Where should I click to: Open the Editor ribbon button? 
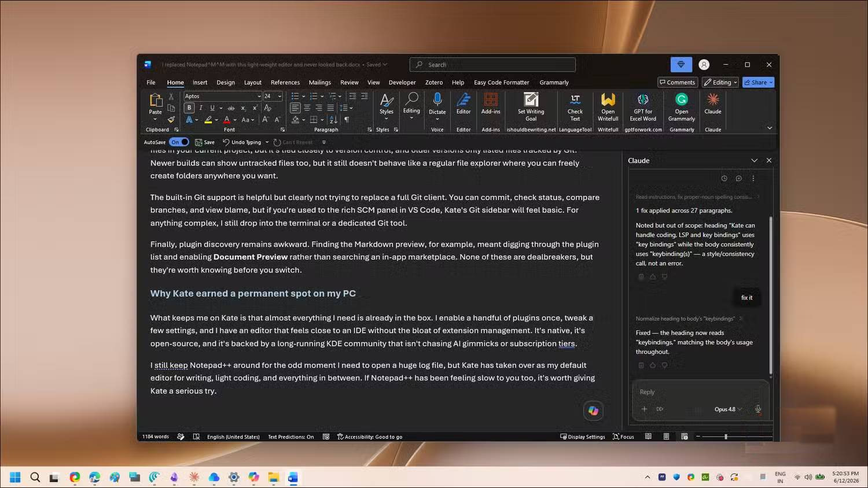[x=464, y=104]
